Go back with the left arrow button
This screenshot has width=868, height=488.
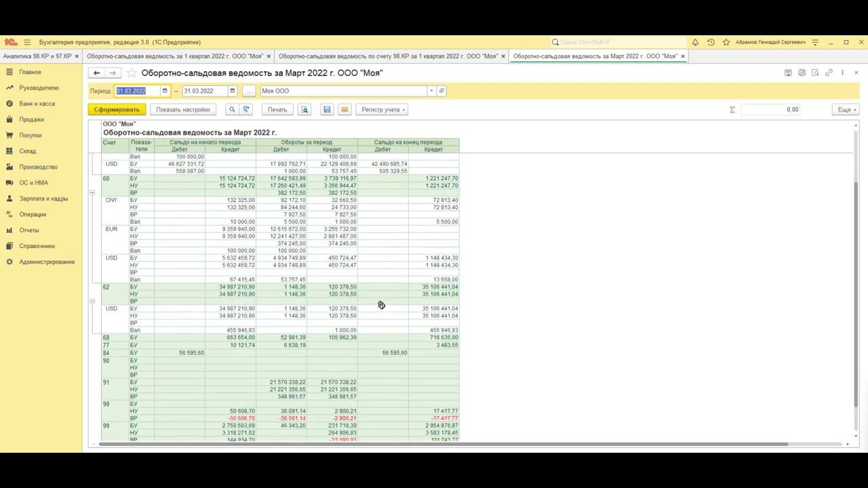click(96, 73)
